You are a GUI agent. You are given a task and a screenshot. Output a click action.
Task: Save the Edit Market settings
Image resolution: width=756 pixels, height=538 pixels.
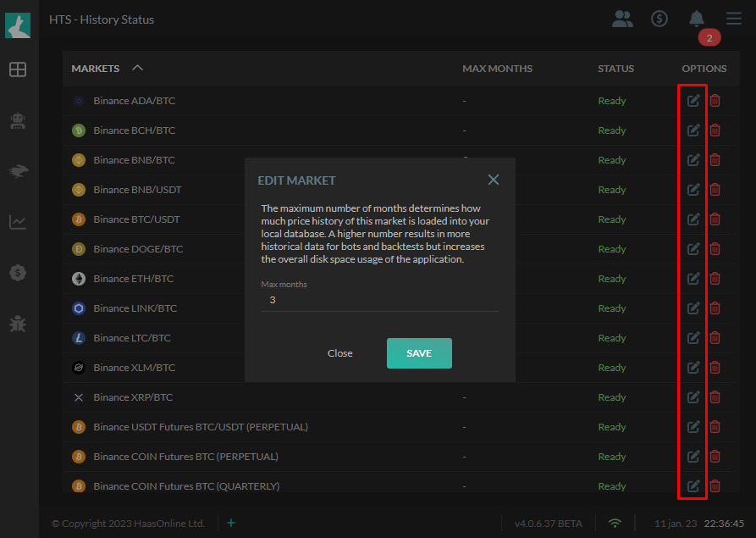pyautogui.click(x=419, y=353)
